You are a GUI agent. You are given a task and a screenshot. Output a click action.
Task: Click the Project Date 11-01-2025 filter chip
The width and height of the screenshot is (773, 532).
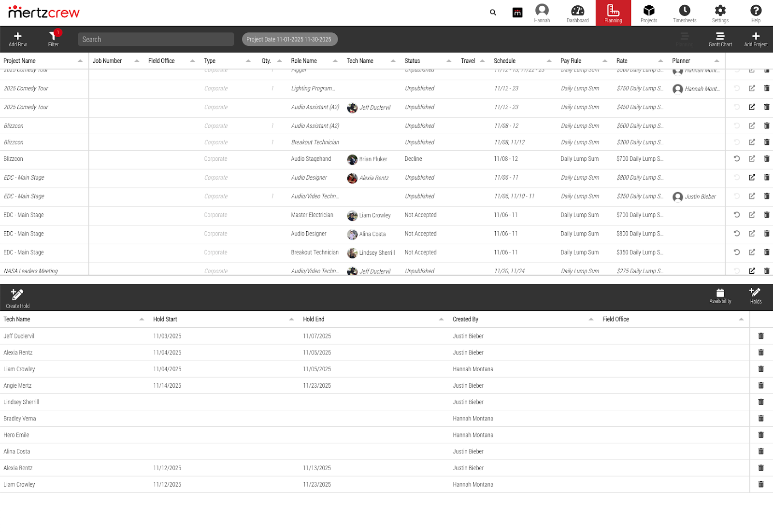click(x=289, y=40)
